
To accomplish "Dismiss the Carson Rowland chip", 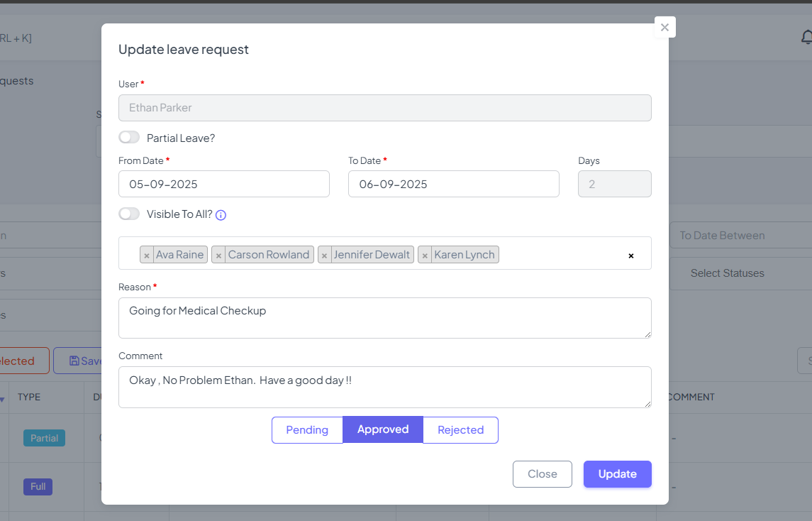I will point(218,254).
